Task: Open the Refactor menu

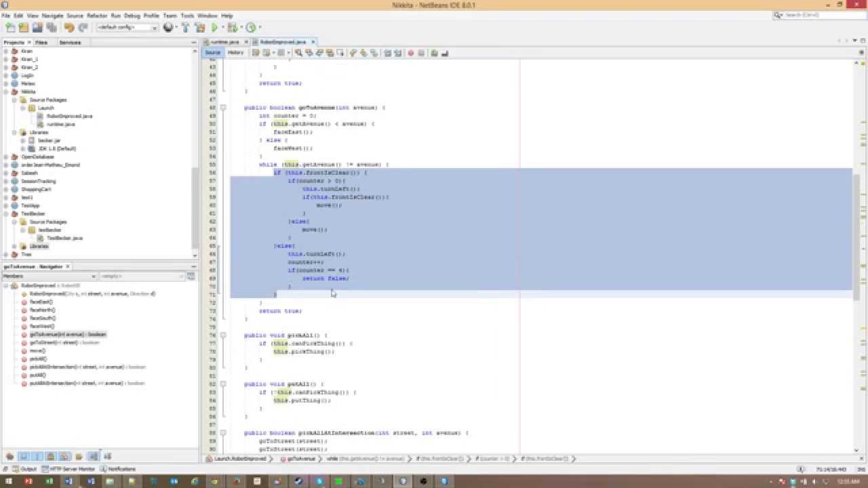Action: 97,16
